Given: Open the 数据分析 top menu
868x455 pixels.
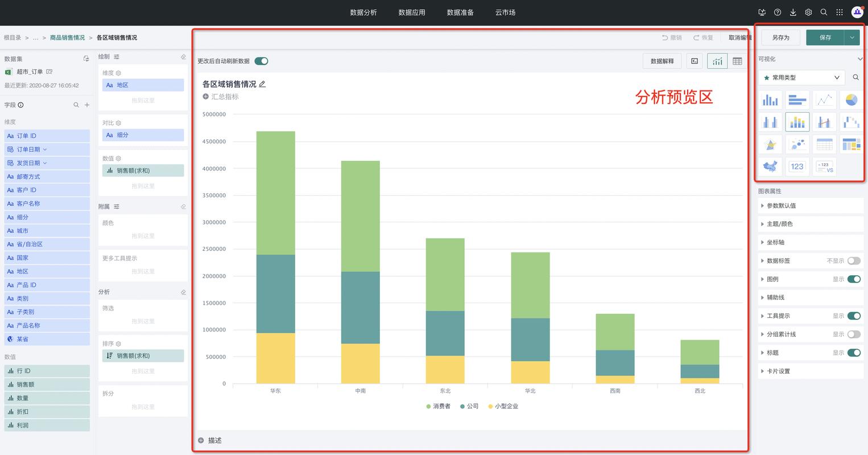Looking at the screenshot, I should pos(363,12).
